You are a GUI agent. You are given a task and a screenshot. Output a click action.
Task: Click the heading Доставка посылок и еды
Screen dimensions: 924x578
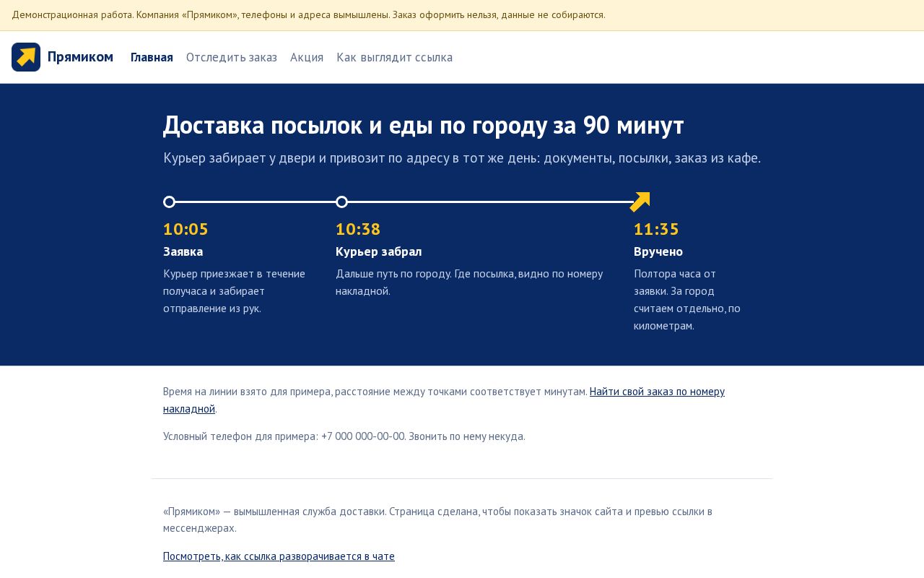[x=423, y=125]
